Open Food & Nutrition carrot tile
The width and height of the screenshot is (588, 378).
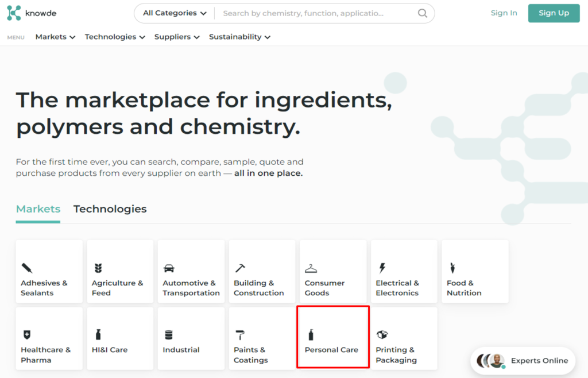(x=475, y=272)
